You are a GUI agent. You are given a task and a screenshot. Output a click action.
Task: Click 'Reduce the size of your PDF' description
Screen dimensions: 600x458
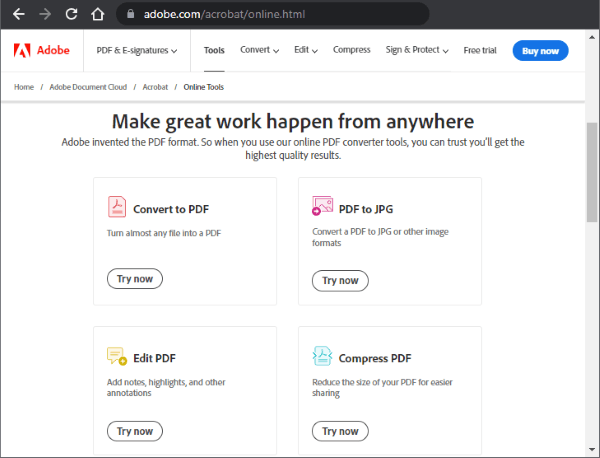point(382,388)
